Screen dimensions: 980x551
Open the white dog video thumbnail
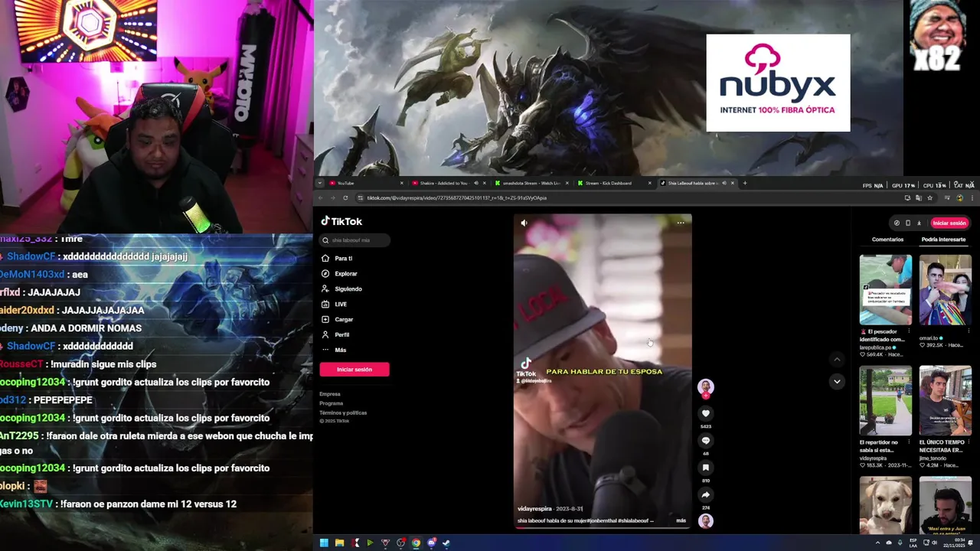(886, 505)
